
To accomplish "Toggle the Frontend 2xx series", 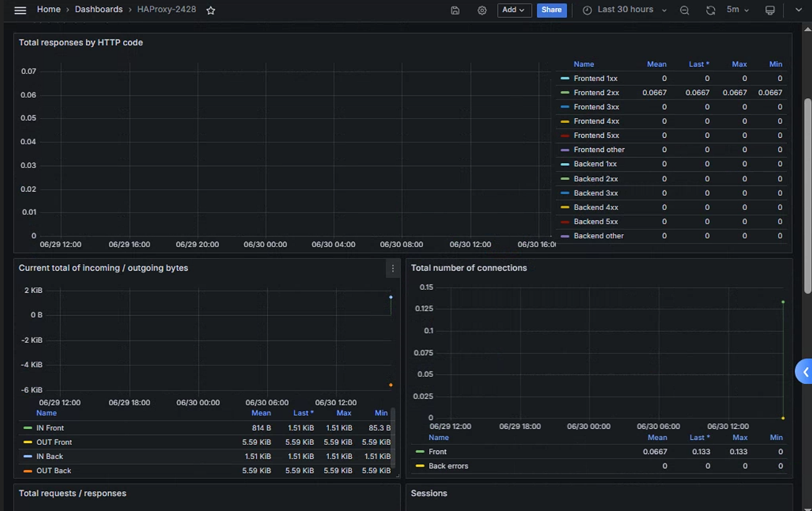I will coord(596,93).
